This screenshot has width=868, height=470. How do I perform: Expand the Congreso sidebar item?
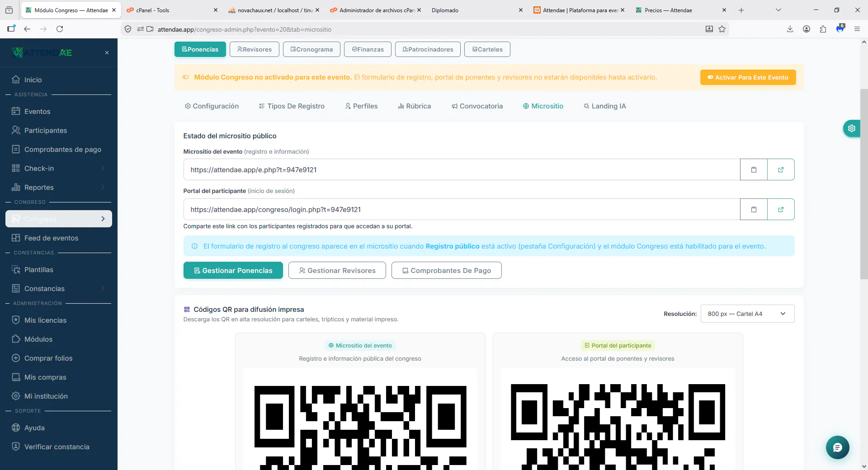(x=59, y=219)
